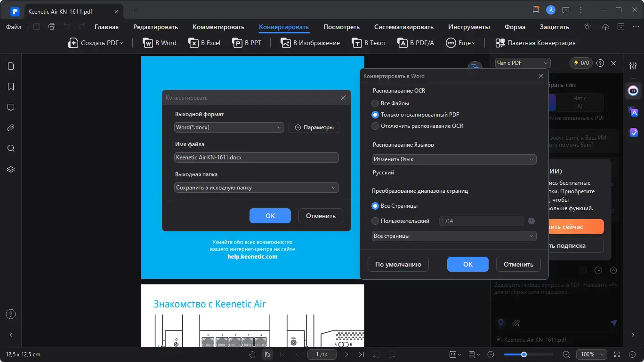Open the "Сохранить в исходную папку" dropdown
Viewport: 644px width, 362px height.
pyautogui.click(x=257, y=188)
